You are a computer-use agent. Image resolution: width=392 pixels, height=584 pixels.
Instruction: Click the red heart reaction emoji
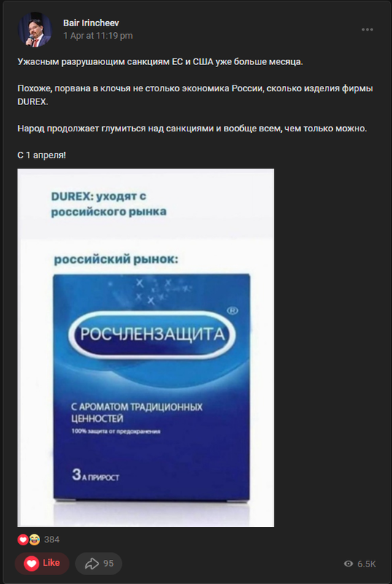[x=23, y=539]
